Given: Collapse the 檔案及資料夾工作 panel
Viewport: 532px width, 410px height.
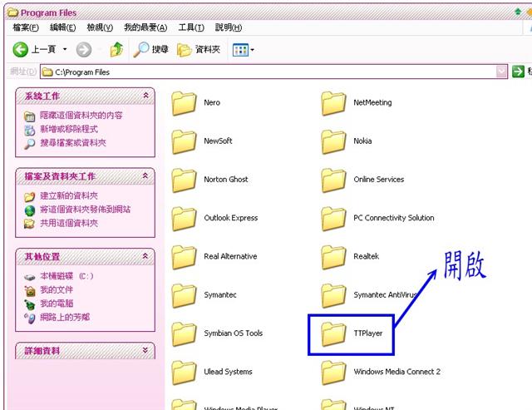Looking at the screenshot, I should click(145, 175).
